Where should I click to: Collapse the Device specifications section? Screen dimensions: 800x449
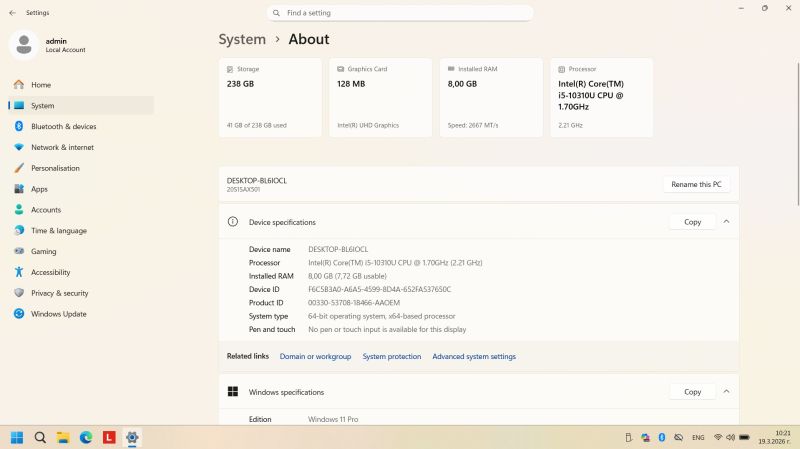coord(726,222)
